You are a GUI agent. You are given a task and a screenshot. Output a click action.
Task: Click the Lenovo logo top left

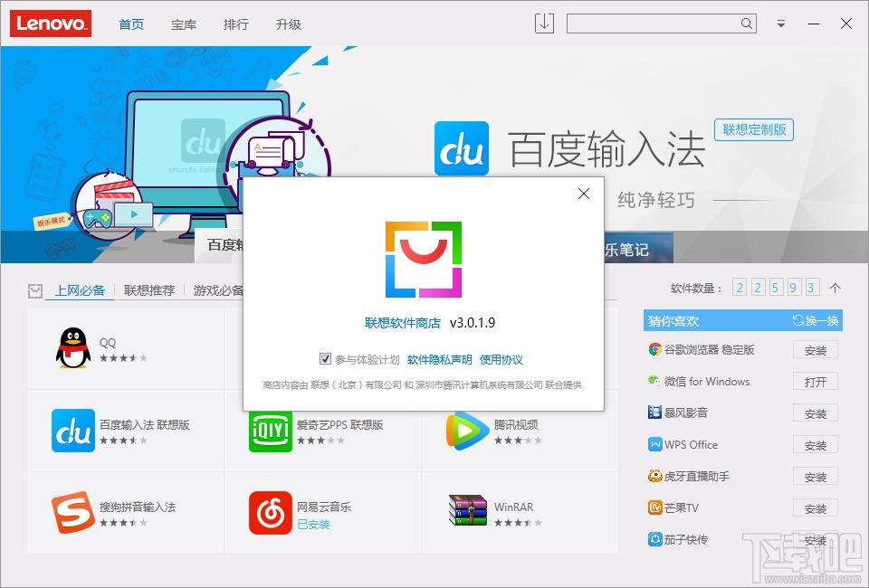click(50, 23)
